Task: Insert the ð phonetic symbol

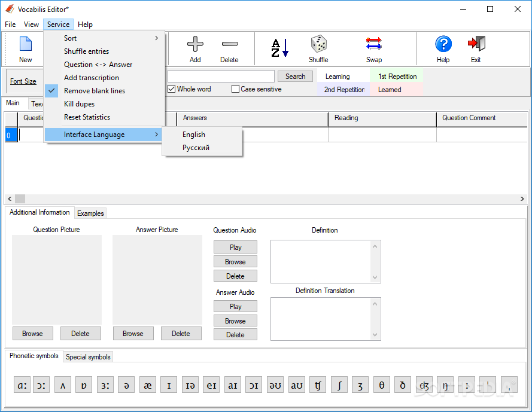Action: pyautogui.click(x=403, y=384)
